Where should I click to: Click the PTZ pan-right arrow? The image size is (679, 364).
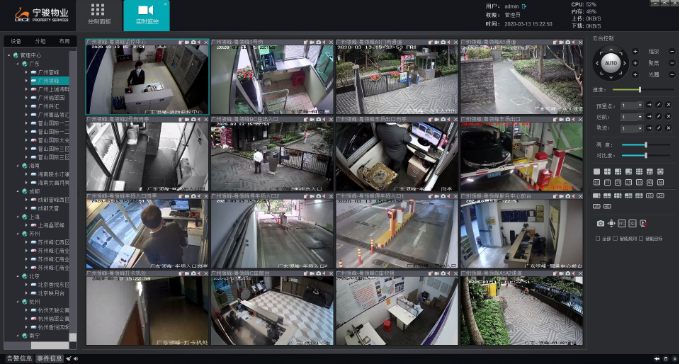625,63
